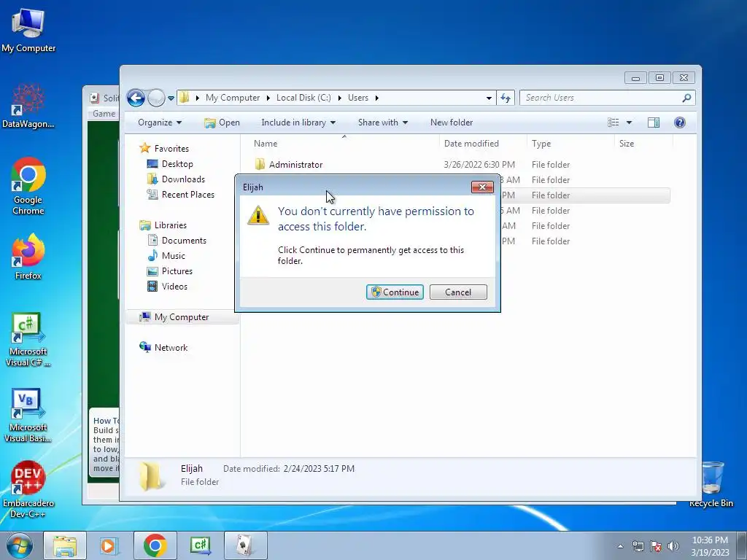Create a New folder from the toolbar
747x560 pixels.
pyautogui.click(x=451, y=122)
